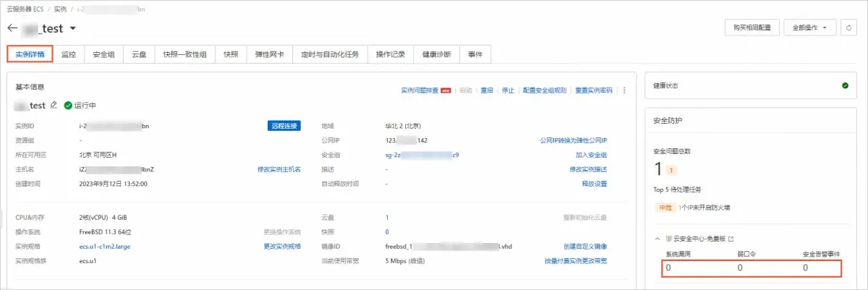Click the orange badge beside 安全问题总数

point(671,171)
